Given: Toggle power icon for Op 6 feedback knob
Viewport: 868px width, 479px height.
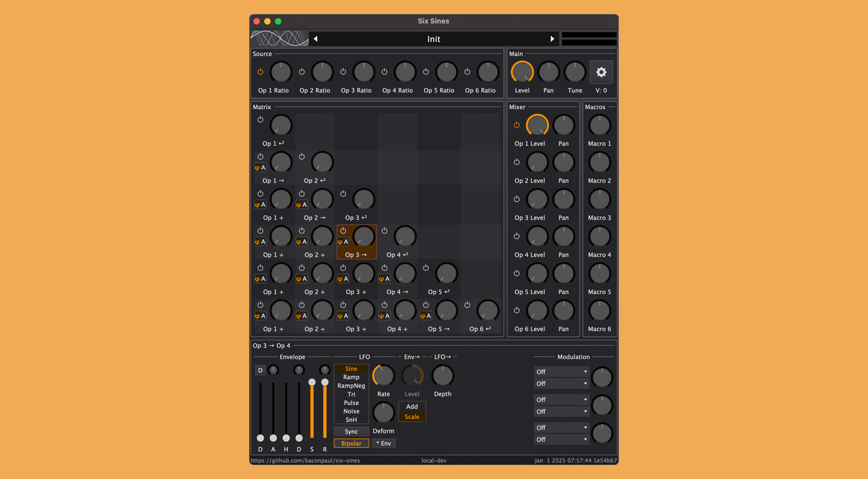Looking at the screenshot, I should 467,305.
